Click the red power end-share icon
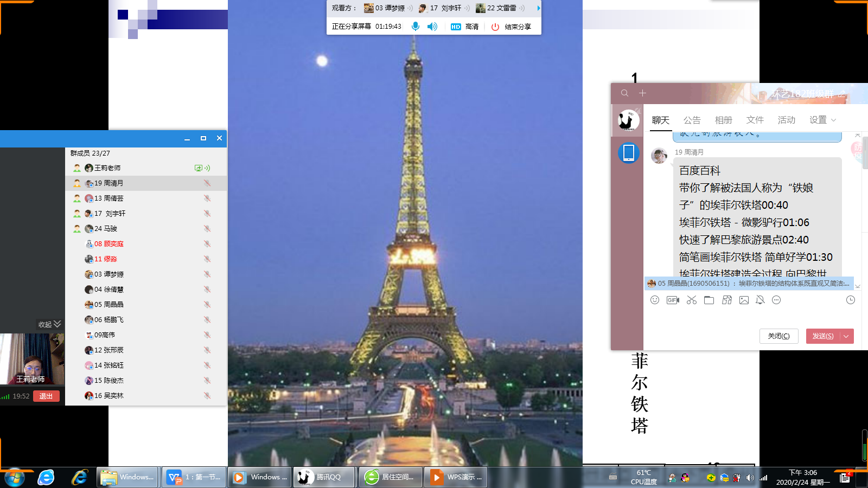The width and height of the screenshot is (868, 488). pos(495,27)
